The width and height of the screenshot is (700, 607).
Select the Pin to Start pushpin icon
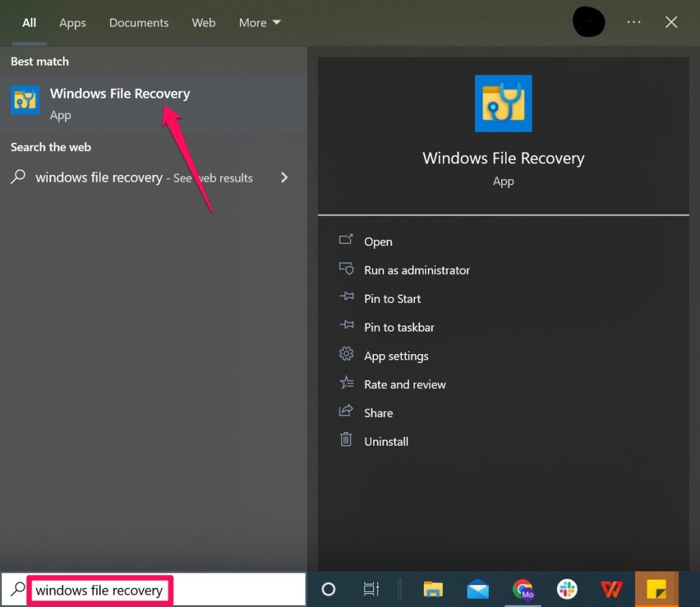point(345,299)
